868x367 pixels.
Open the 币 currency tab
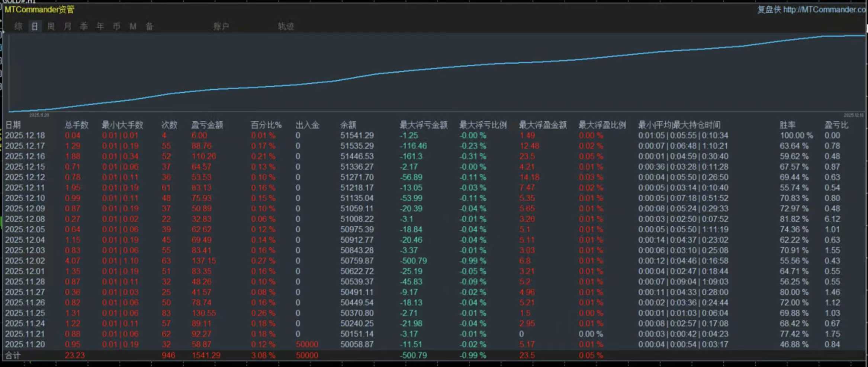coord(116,26)
